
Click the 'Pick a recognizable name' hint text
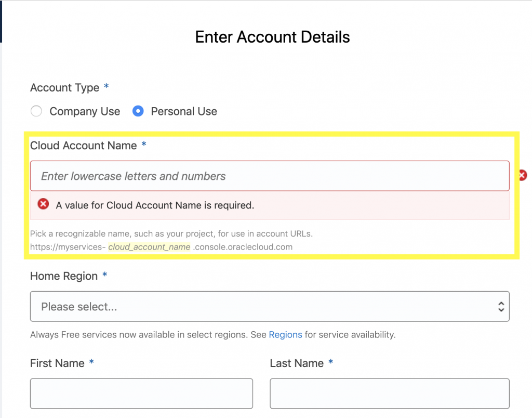171,234
